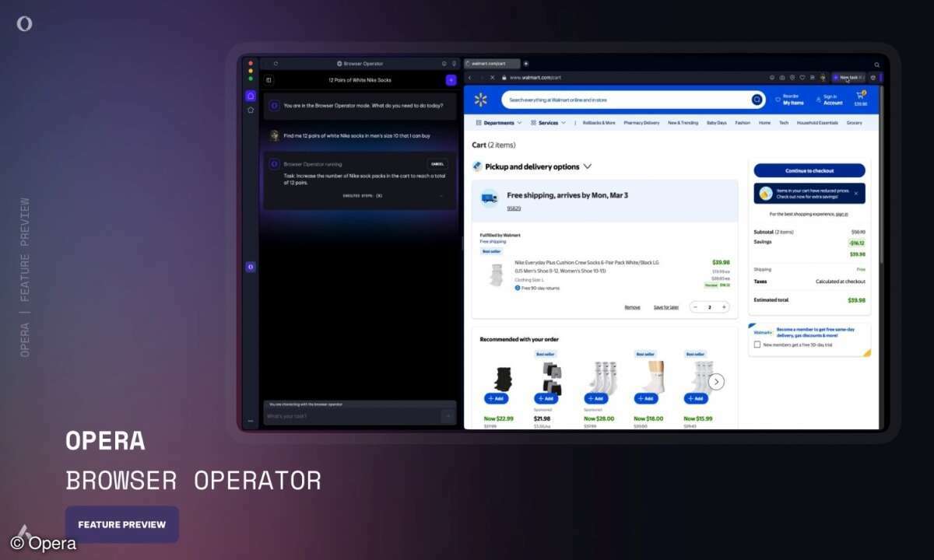
Task: Show next recommended items arrow
Action: click(717, 382)
